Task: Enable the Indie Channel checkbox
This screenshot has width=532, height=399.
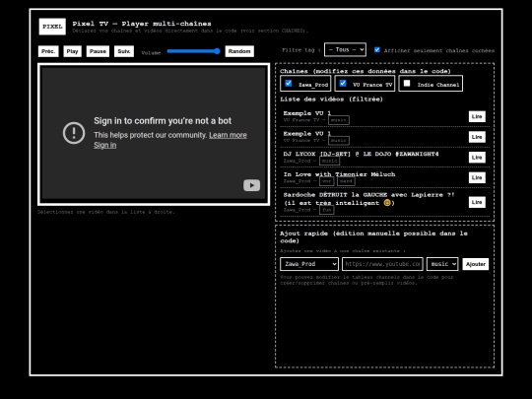Action: (x=407, y=84)
